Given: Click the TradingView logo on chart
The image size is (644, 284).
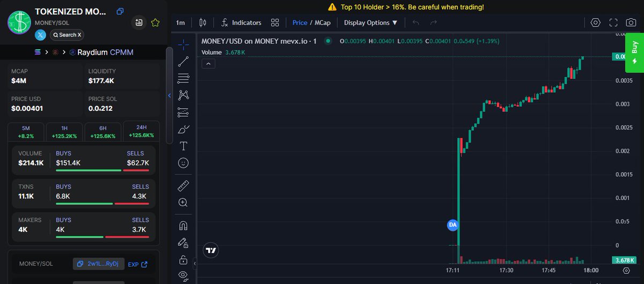Looking at the screenshot, I should tap(211, 250).
